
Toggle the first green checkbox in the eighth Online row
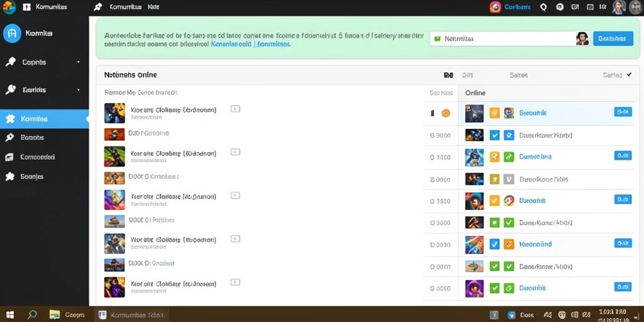pyautogui.click(x=495, y=267)
